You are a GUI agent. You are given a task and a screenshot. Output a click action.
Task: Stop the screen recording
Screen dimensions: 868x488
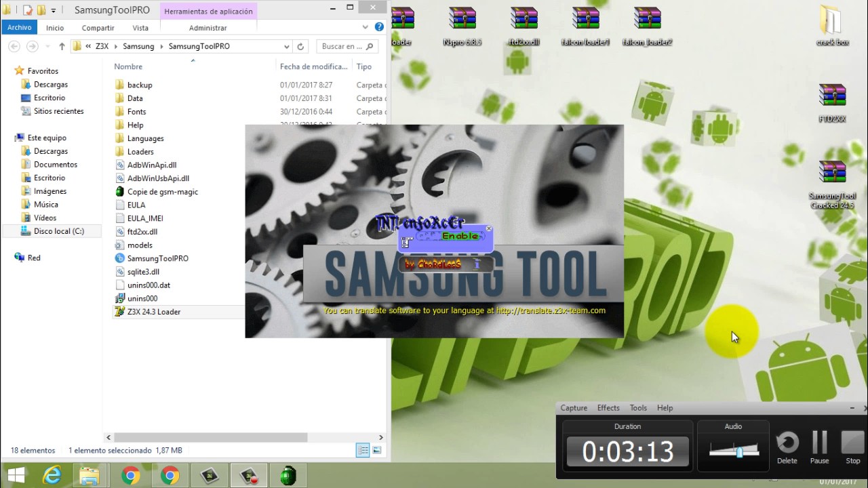click(852, 447)
